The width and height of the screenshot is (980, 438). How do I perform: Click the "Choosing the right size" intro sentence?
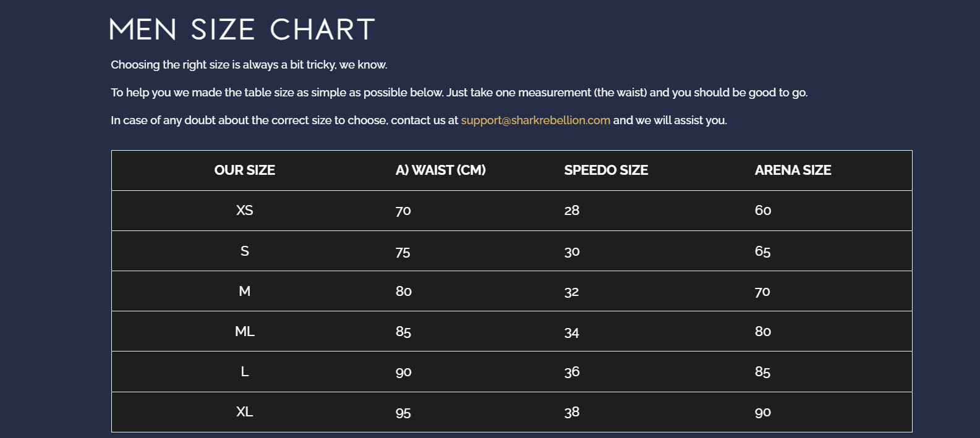click(249, 65)
